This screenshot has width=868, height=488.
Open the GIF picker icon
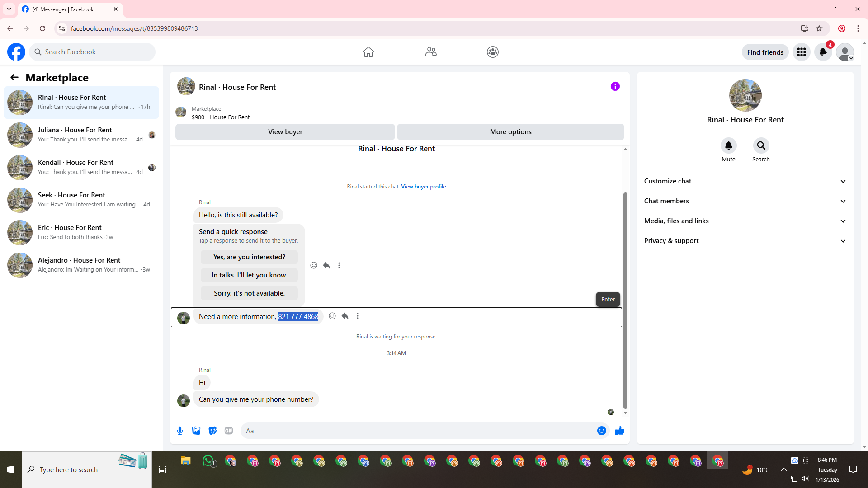click(x=229, y=431)
